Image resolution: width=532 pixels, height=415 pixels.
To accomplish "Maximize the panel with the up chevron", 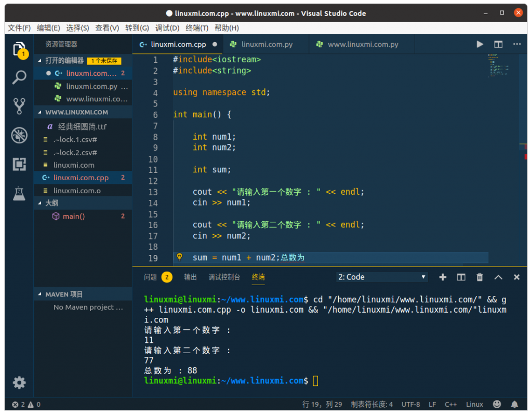I will [498, 277].
